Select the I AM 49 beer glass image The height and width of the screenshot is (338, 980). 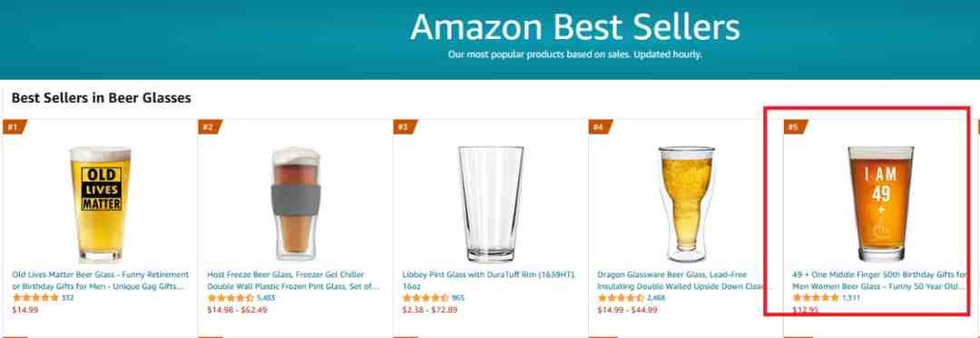(880, 204)
